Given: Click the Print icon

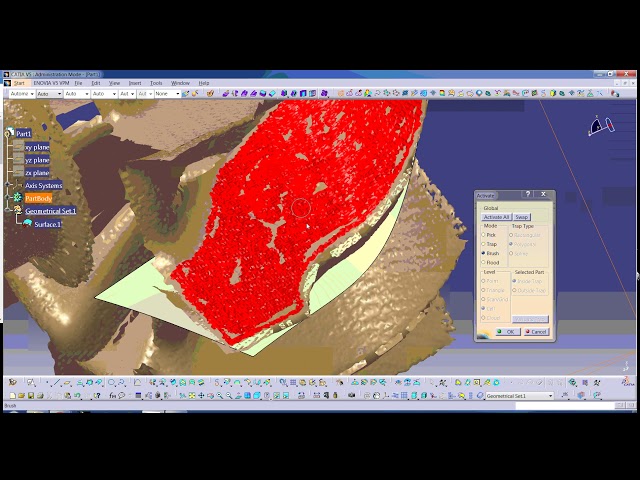Looking at the screenshot, I should click(40, 396).
